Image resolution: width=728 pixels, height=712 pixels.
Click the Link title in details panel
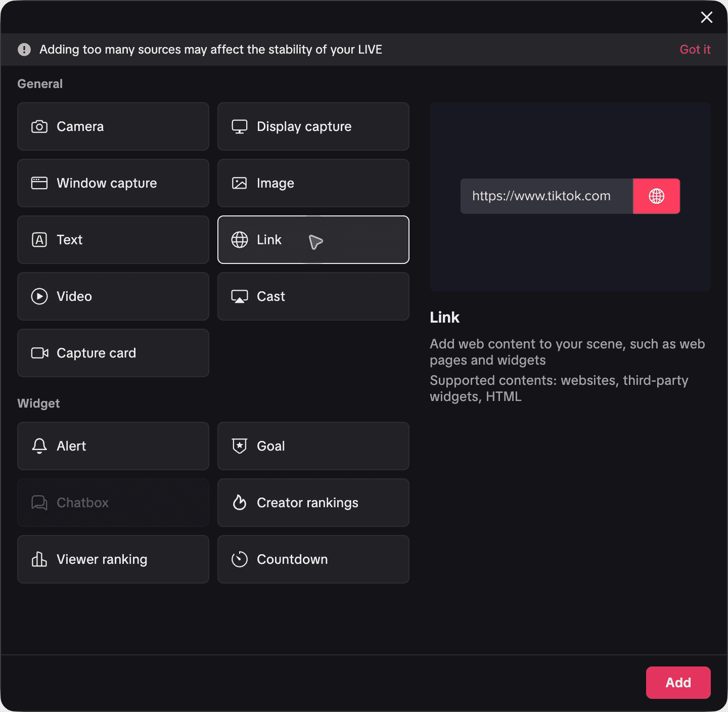pos(445,318)
